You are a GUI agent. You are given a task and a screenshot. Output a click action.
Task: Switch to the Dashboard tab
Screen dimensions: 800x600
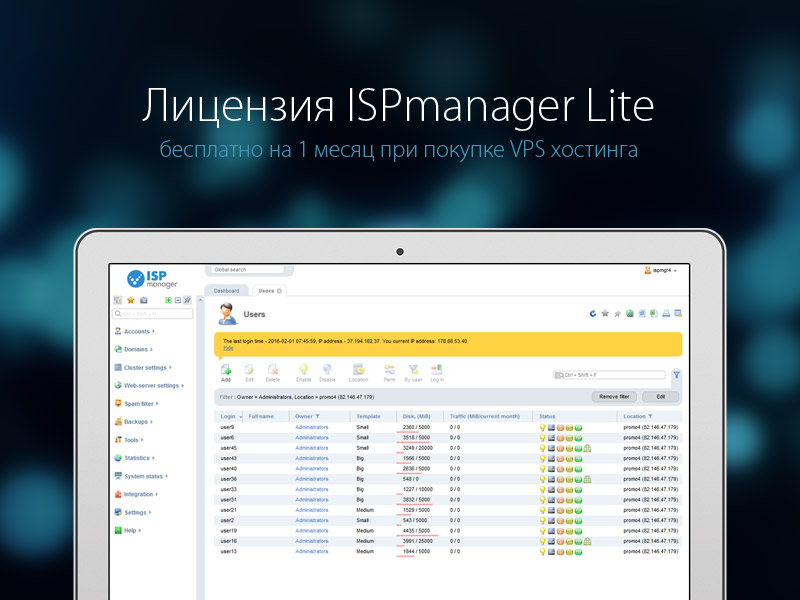pos(226,291)
